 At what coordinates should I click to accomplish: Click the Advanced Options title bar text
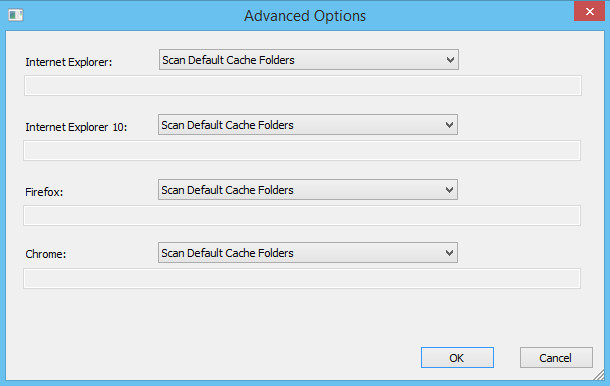point(305,16)
